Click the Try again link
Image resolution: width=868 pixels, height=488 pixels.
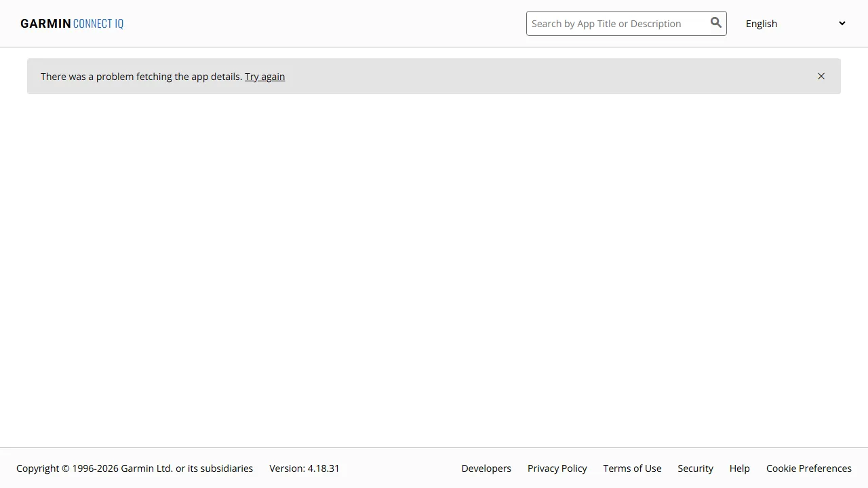pos(264,77)
